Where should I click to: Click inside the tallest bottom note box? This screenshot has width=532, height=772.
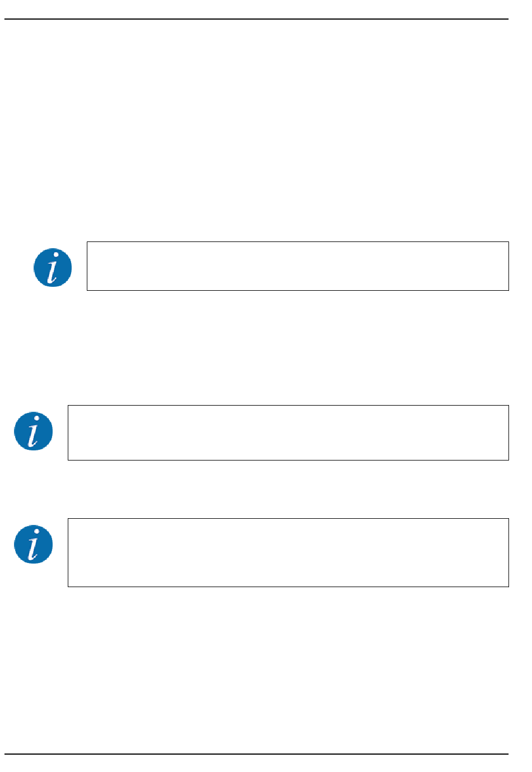coord(288,552)
